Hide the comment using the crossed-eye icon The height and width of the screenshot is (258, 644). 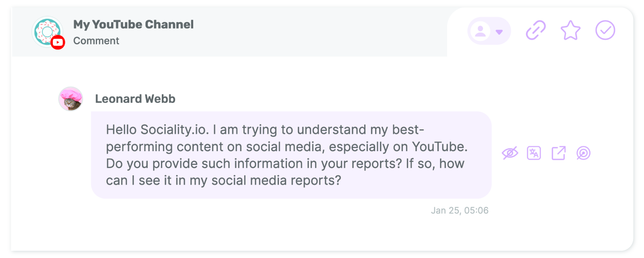point(510,153)
